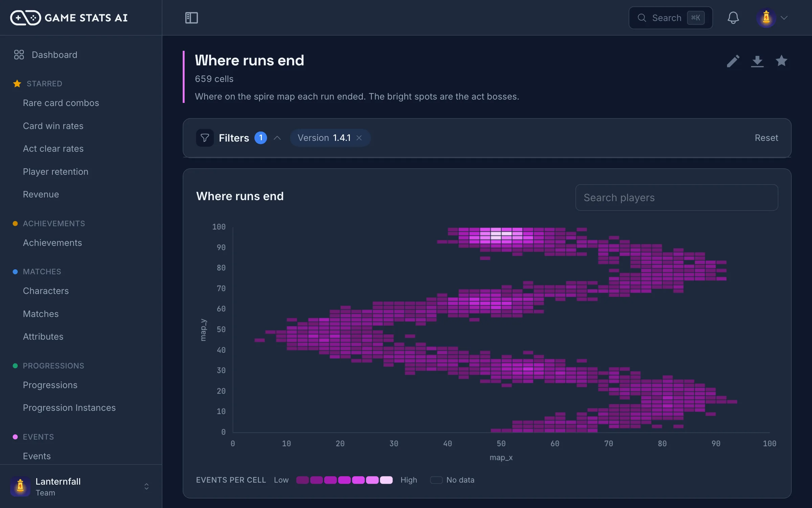Open Player retention report
The width and height of the screenshot is (812, 508).
(x=55, y=172)
